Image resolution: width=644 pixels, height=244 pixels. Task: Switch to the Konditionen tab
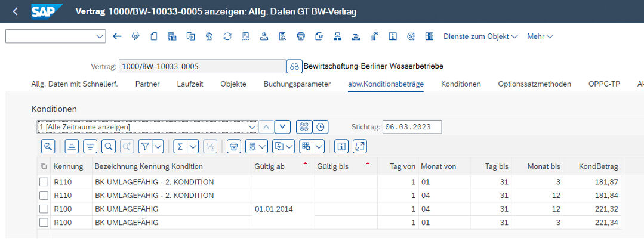461,84
